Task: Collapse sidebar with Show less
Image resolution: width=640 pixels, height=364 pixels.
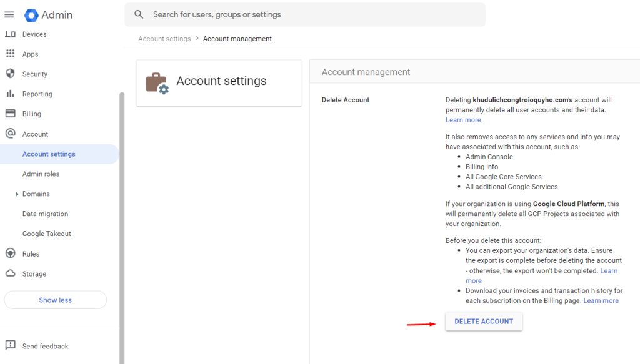Action: coord(55,300)
